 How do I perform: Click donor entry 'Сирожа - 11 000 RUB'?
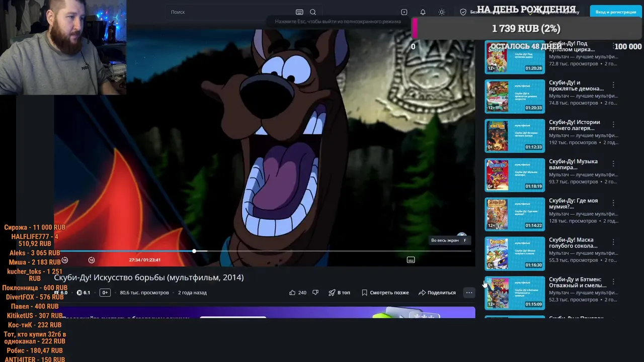[35, 227]
